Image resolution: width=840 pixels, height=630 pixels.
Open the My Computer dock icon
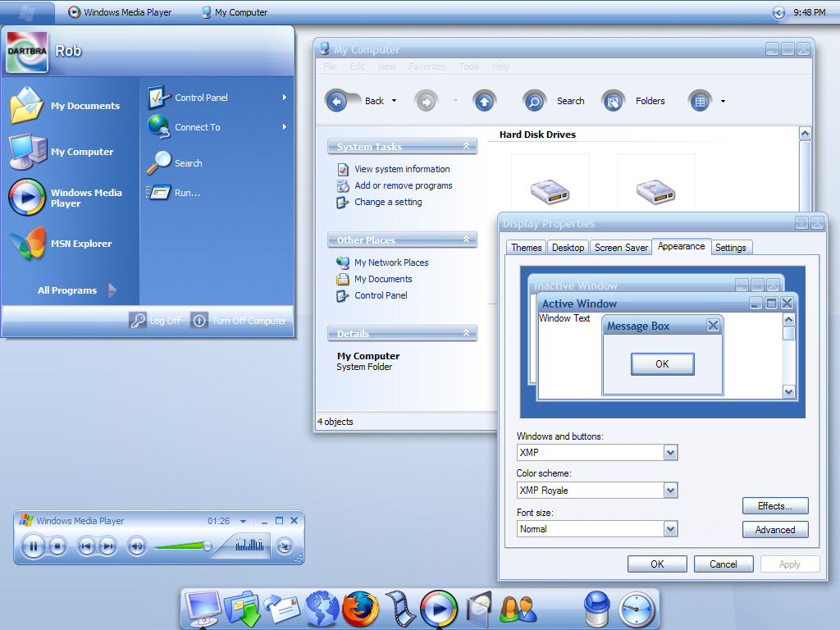click(203, 609)
